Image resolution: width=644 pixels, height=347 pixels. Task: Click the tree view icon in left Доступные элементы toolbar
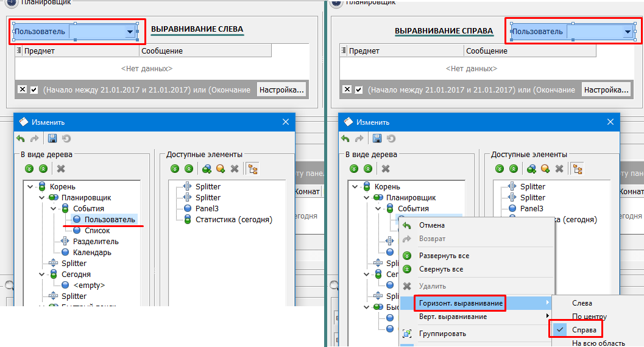point(252,169)
